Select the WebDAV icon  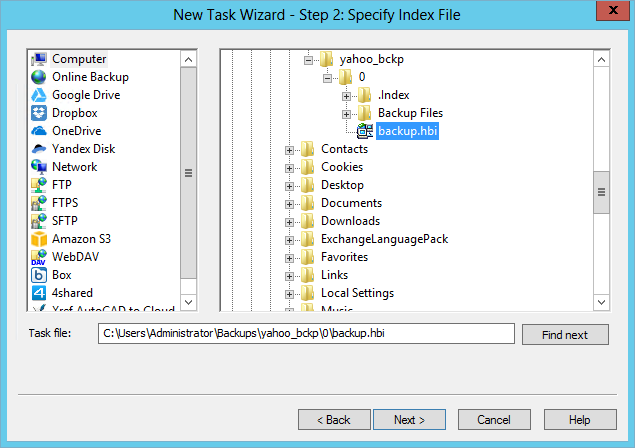pos(39,257)
